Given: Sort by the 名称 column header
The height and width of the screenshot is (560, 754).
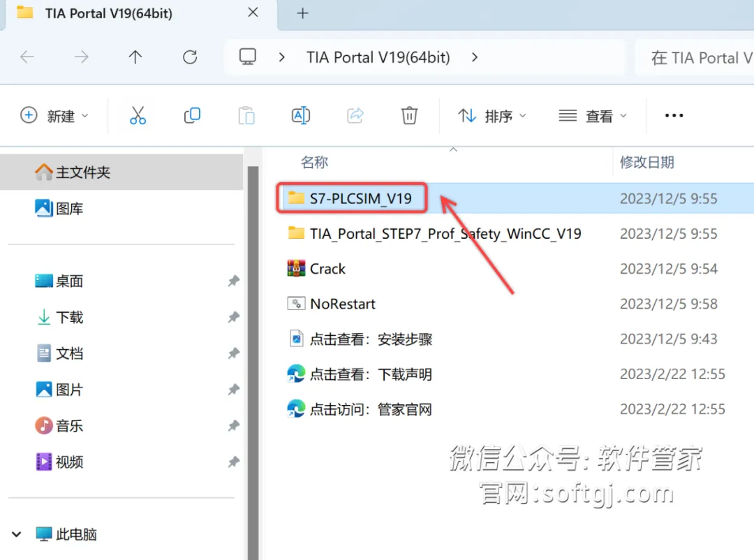Looking at the screenshot, I should click(314, 162).
